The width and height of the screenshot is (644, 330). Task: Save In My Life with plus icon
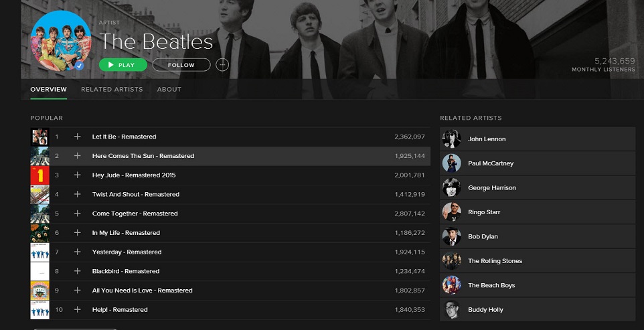pos(77,233)
